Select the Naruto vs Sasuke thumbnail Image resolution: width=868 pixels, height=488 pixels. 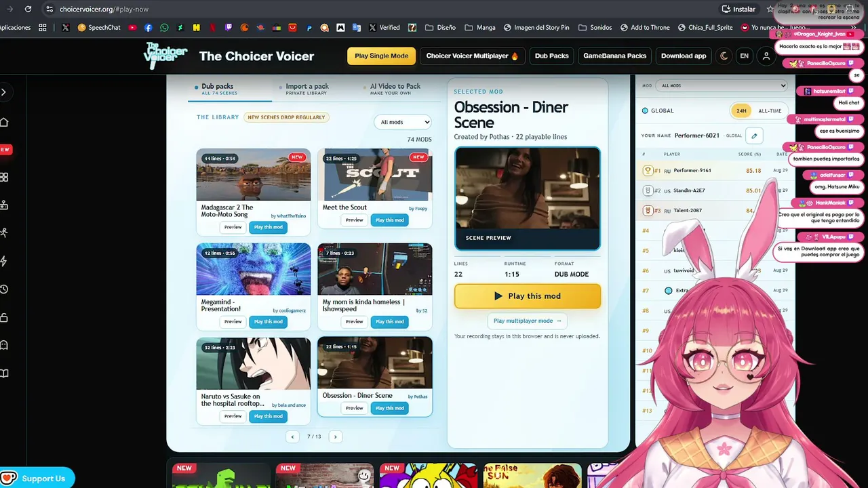[x=254, y=364]
